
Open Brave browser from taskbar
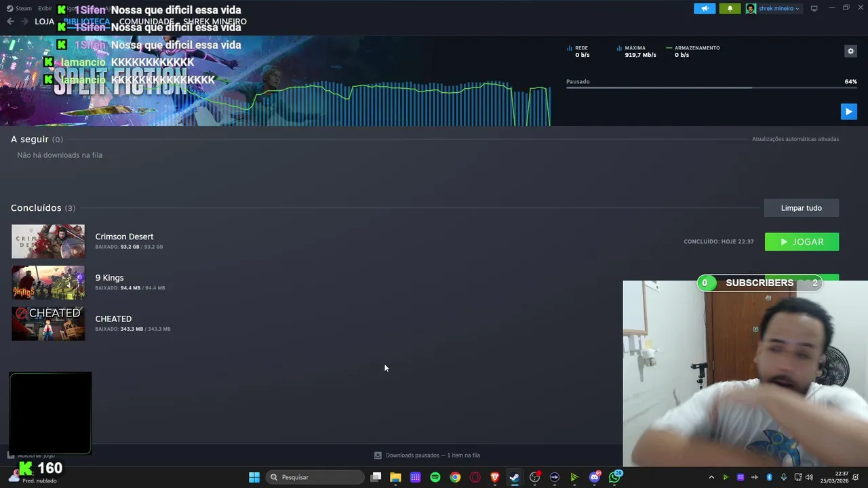(x=495, y=477)
